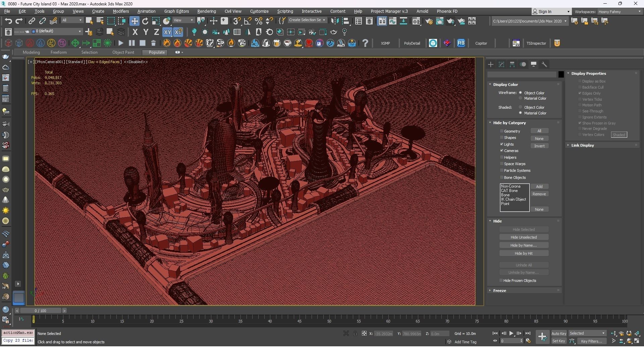Select Shaded Object Color radio

521,107
